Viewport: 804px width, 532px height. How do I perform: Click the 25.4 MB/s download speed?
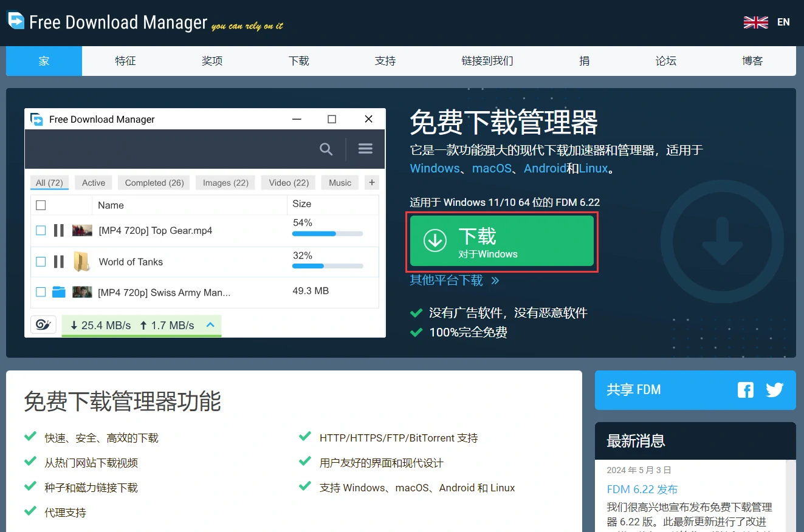100,326
